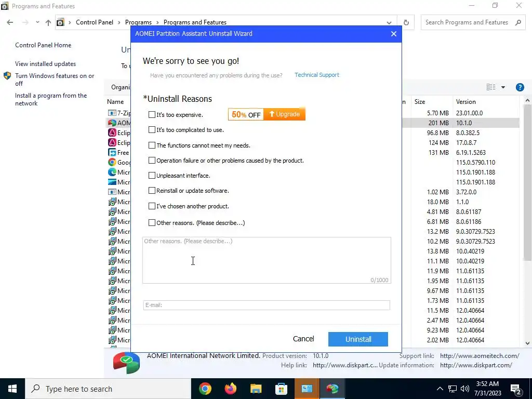Go back in Control Panel navigation
This screenshot has width=532, height=399.
click(x=10, y=22)
